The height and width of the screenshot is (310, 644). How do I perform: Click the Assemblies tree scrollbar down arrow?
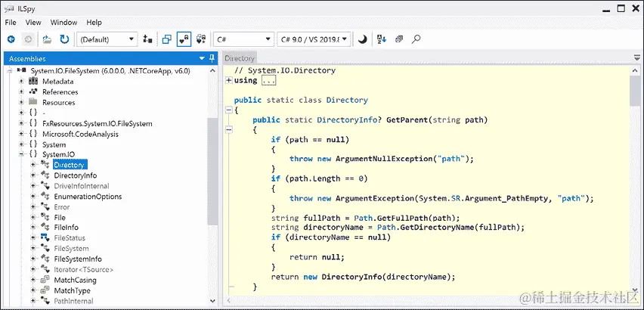(x=212, y=301)
